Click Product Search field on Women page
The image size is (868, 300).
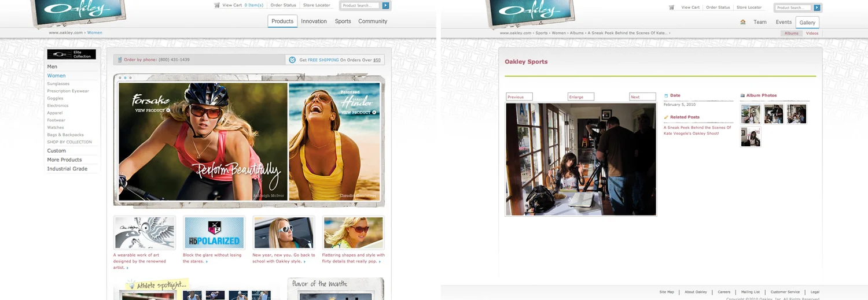(361, 6)
